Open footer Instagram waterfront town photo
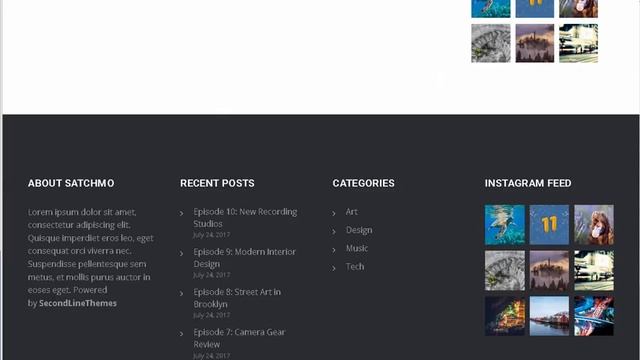640x360 pixels. point(549,316)
